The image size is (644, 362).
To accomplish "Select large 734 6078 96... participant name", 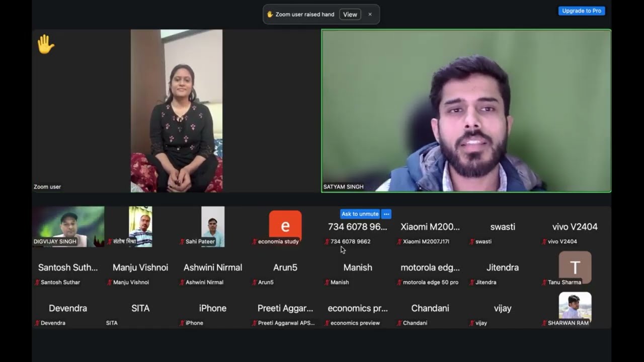I will tap(358, 227).
